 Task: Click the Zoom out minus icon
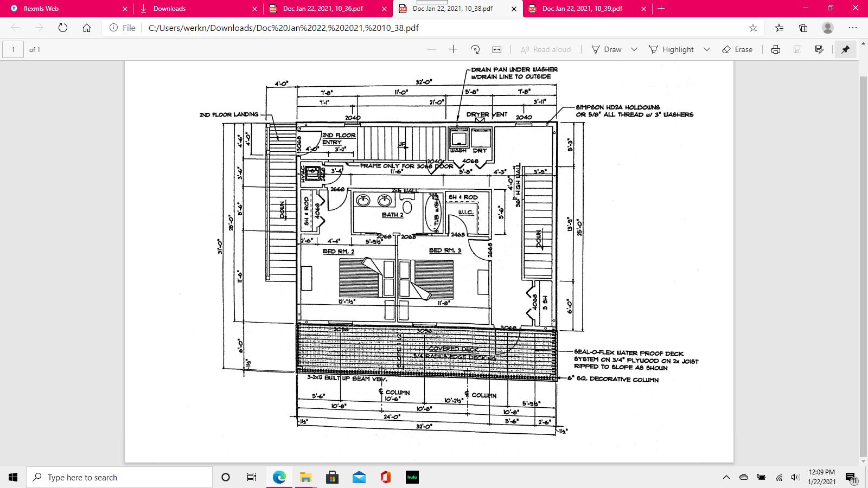pos(431,49)
